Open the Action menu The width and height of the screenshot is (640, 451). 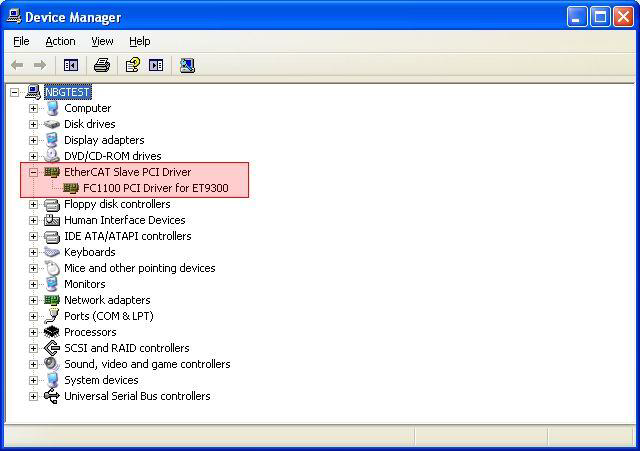click(x=60, y=41)
